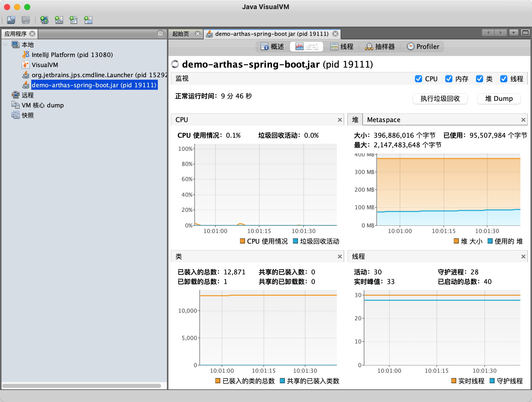
Task: Select IntelliJ Platform (pid 13080) in tree
Action: tap(72, 55)
